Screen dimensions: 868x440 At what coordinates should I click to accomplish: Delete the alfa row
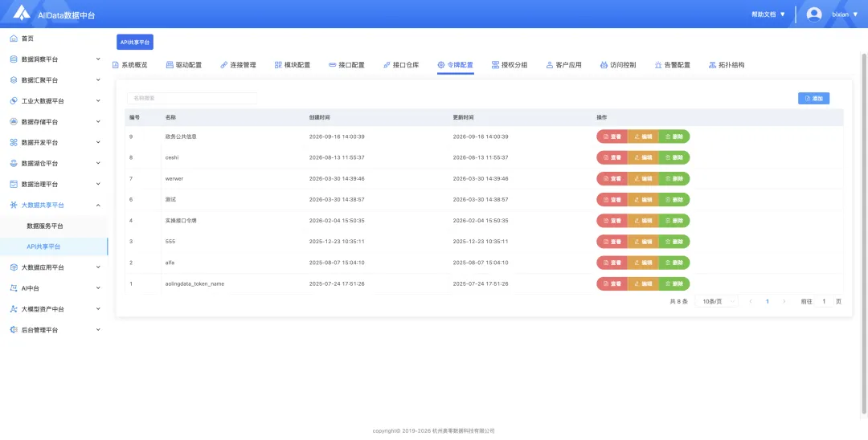[x=674, y=263]
